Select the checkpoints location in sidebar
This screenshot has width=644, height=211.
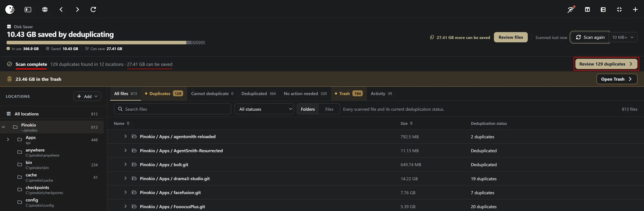(52, 190)
